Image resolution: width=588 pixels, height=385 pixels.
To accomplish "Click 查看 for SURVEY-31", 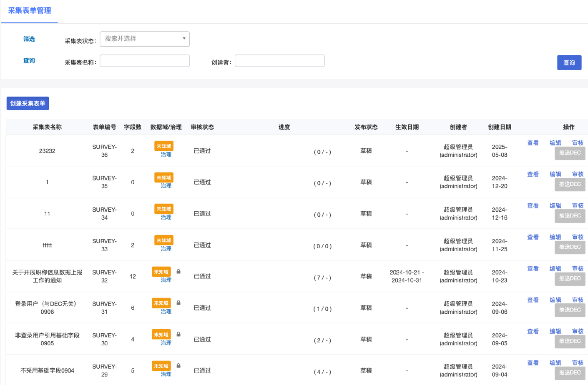I will pyautogui.click(x=533, y=300).
